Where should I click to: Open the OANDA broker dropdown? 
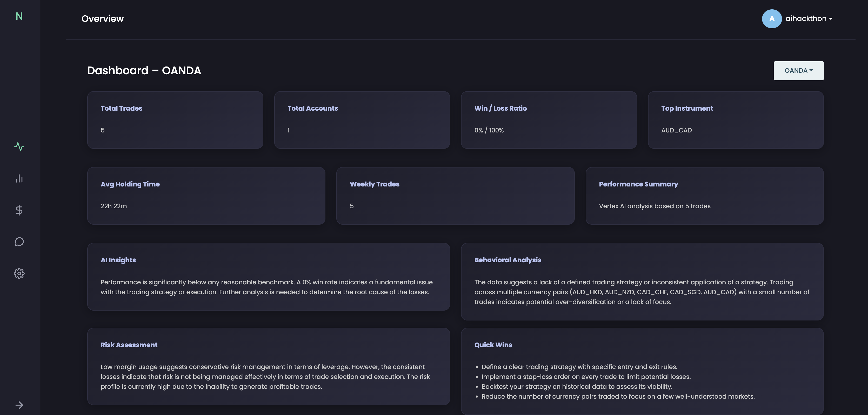pyautogui.click(x=798, y=71)
